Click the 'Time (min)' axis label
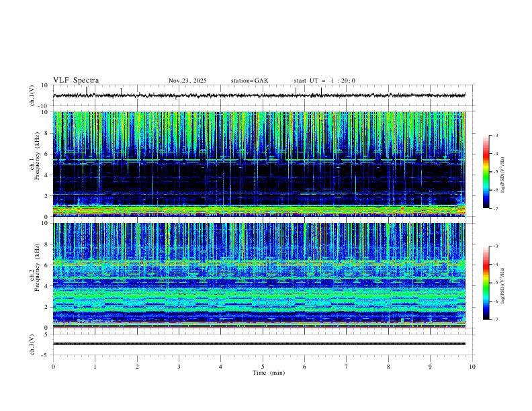The image size is (532, 411). tap(269, 373)
